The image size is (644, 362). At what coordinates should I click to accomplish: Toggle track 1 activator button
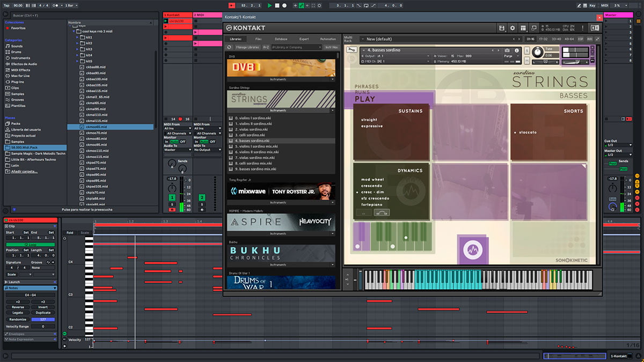tap(172, 197)
